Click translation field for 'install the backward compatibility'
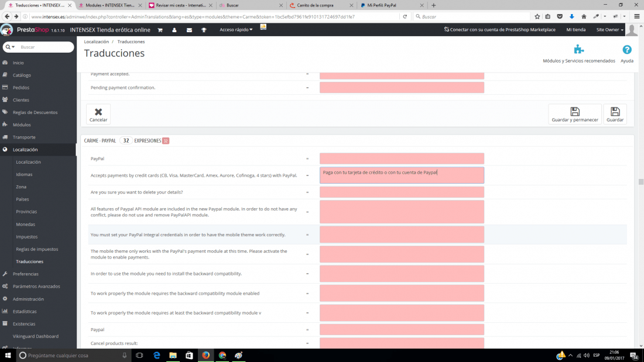The width and height of the screenshot is (644, 362). point(402,274)
